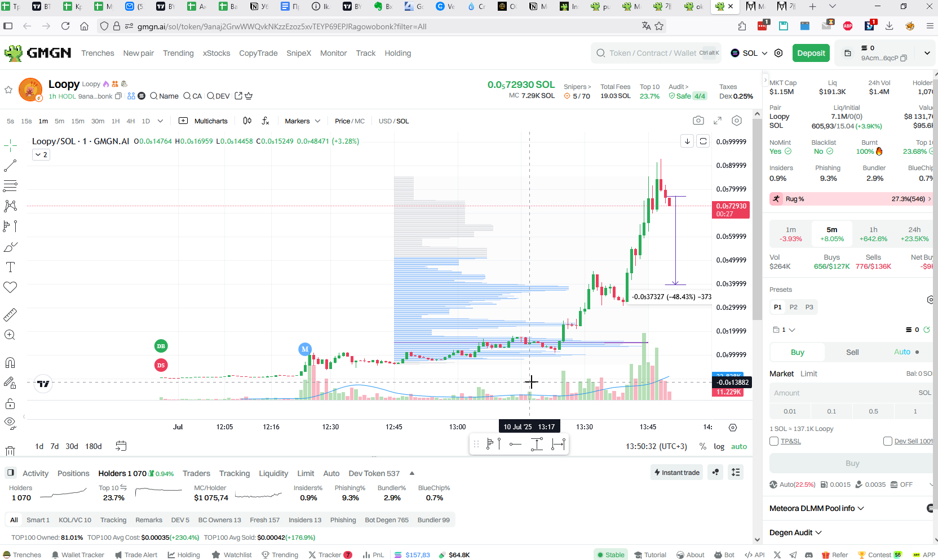Open the SOL chain dropdown
This screenshot has height=560, width=938.
coord(749,53)
